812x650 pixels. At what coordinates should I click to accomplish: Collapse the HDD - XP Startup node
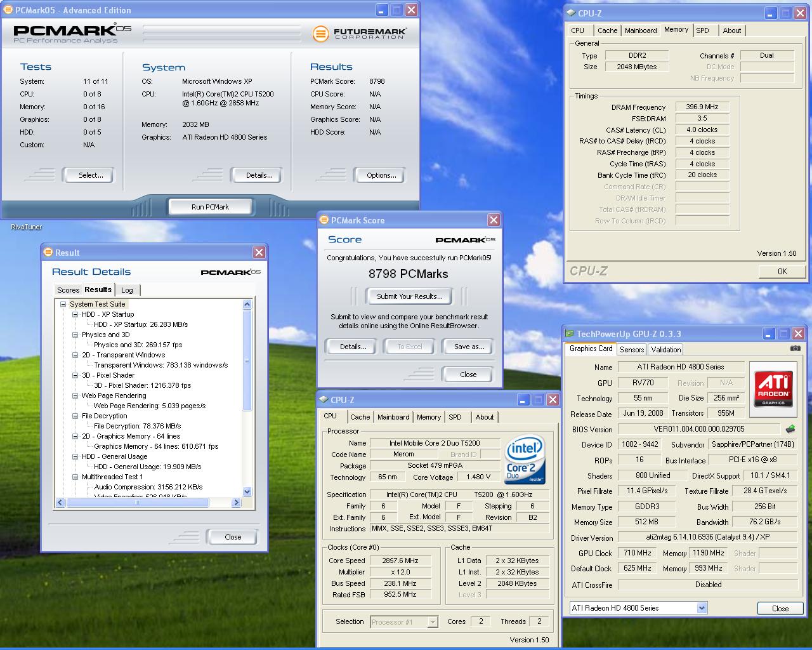[x=75, y=314]
